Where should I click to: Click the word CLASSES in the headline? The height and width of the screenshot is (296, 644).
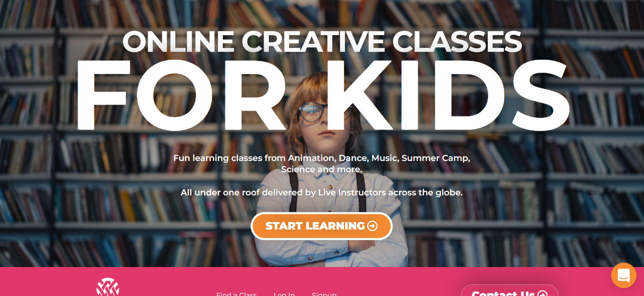457,42
